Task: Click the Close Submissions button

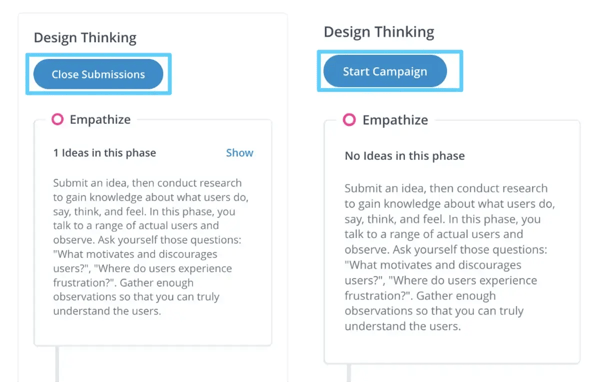Action: [x=98, y=74]
